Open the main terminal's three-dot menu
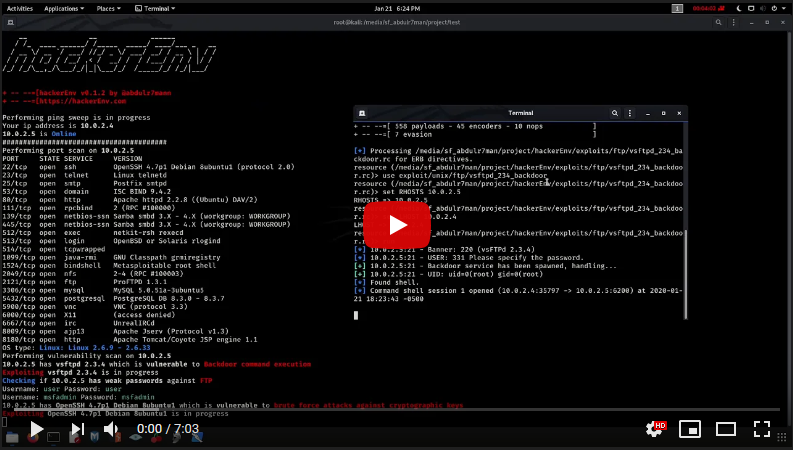 733,22
